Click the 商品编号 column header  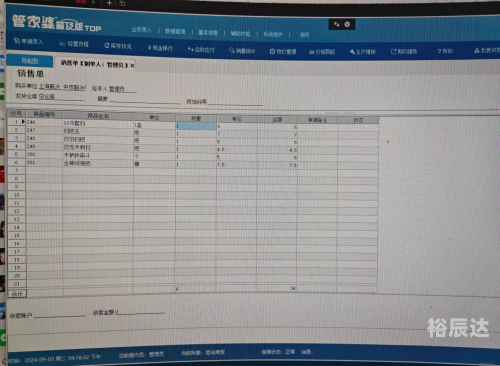coord(44,114)
